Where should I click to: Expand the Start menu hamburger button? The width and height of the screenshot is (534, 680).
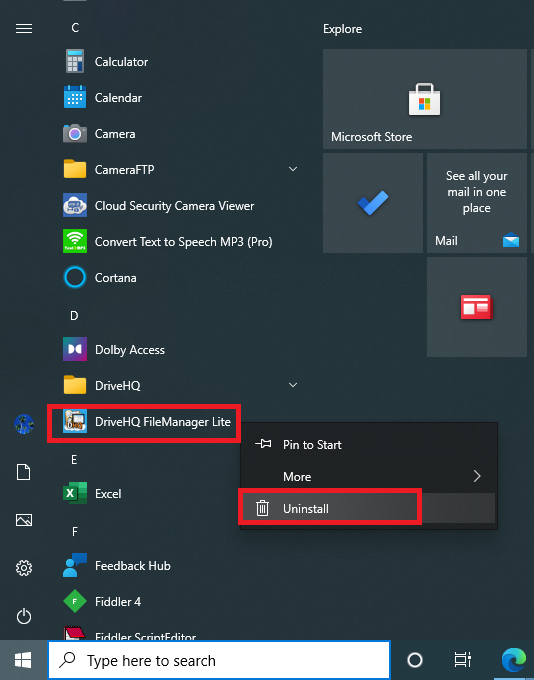click(24, 29)
